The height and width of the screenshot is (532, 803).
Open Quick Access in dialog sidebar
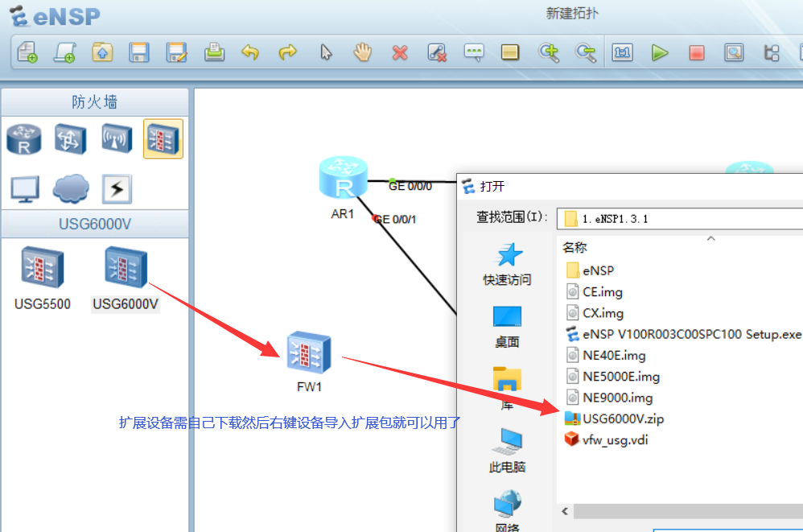(x=507, y=264)
